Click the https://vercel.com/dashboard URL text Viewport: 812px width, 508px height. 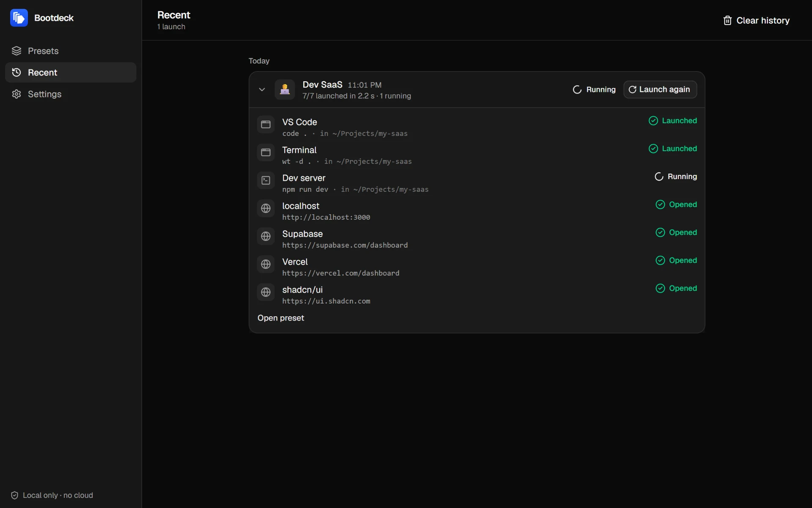(341, 273)
